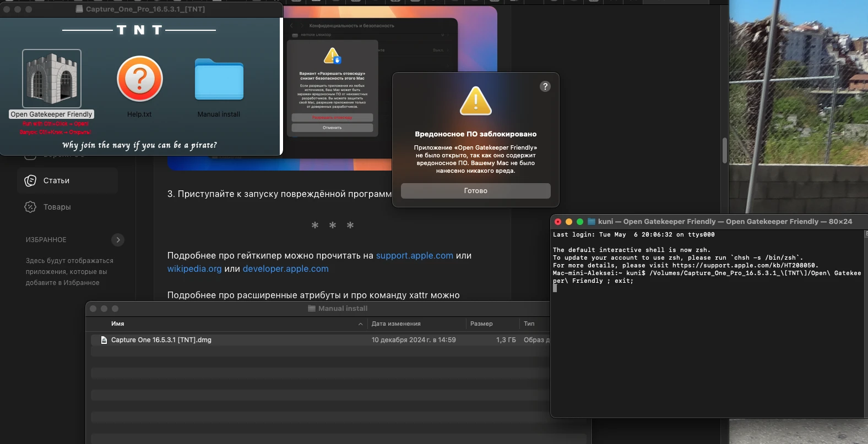The width and height of the screenshot is (868, 444).
Task: Expand the ИЗБРАННОЕ section chevron
Action: (118, 240)
